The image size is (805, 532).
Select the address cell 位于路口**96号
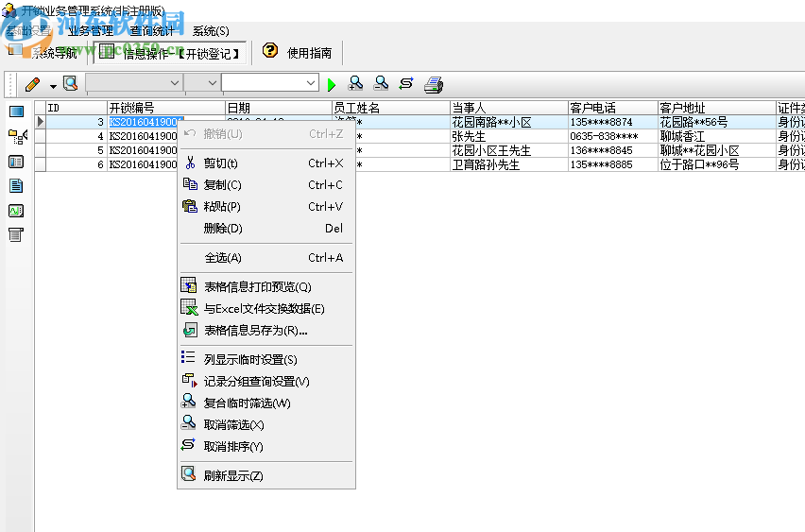pos(717,164)
